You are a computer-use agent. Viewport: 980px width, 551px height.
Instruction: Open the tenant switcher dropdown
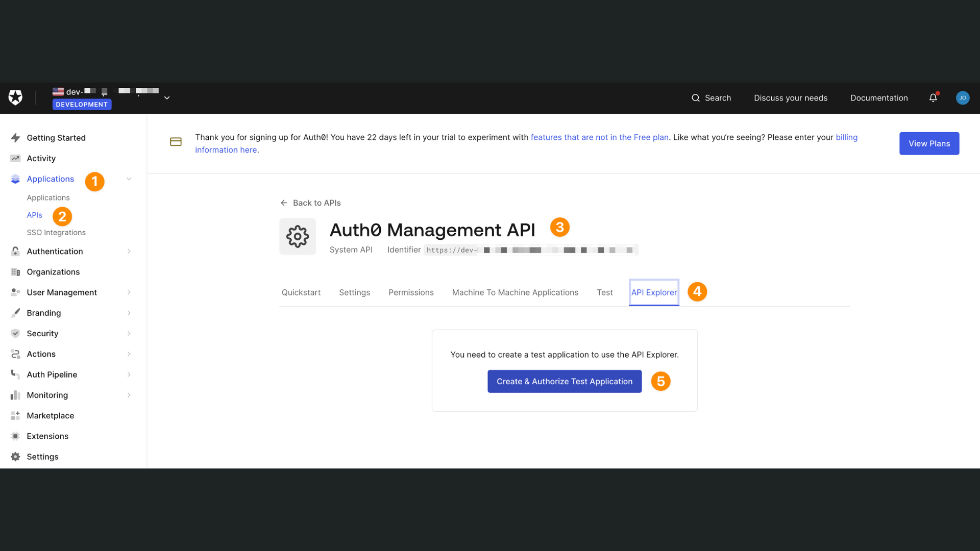click(x=166, y=97)
